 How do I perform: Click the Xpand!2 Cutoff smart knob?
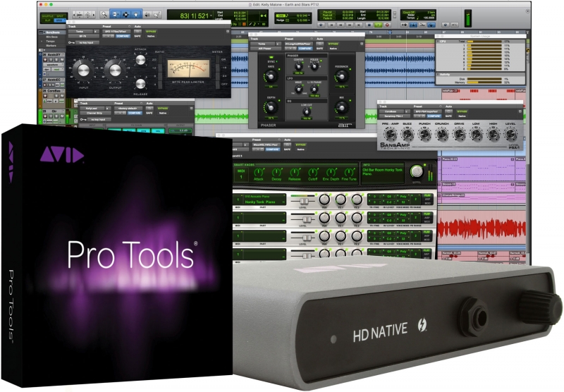coord(313,172)
